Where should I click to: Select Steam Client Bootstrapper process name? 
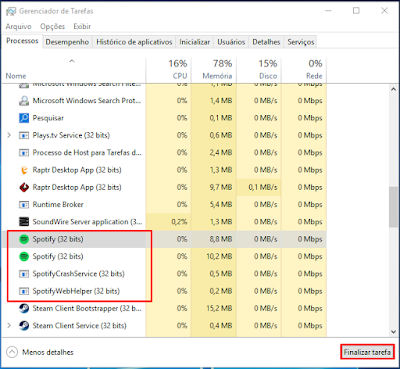pos(87,308)
